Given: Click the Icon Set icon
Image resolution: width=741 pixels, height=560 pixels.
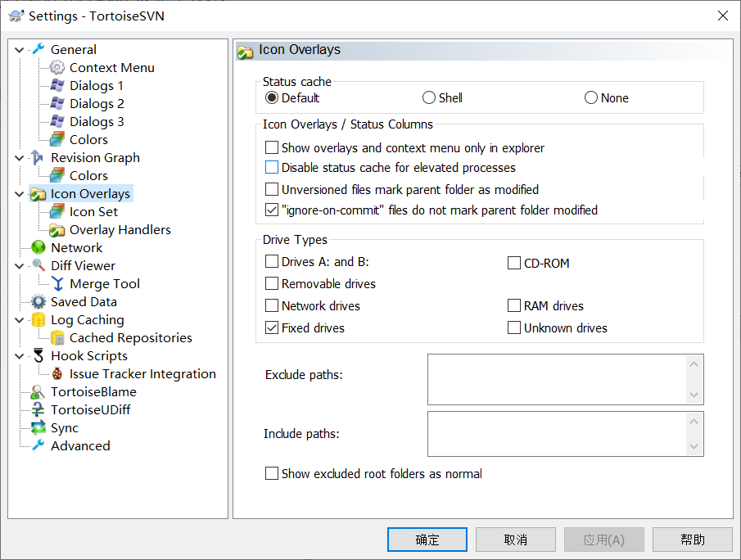Looking at the screenshot, I should click(57, 212).
